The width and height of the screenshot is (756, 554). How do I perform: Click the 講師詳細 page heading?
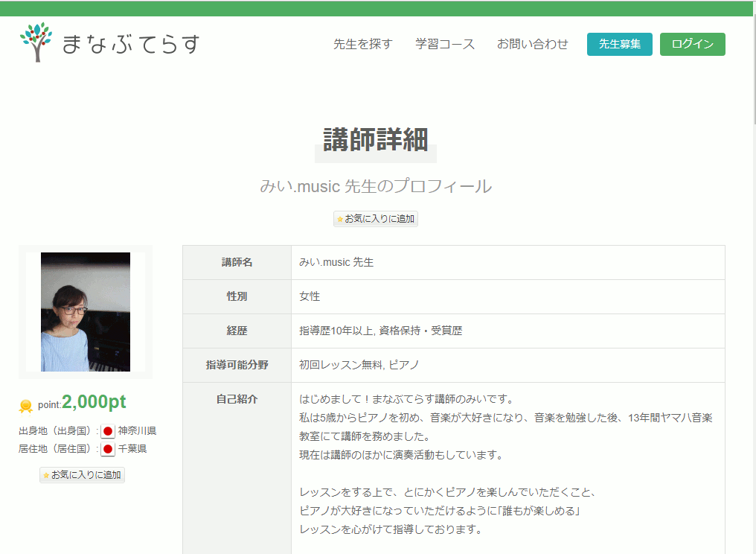coord(375,140)
